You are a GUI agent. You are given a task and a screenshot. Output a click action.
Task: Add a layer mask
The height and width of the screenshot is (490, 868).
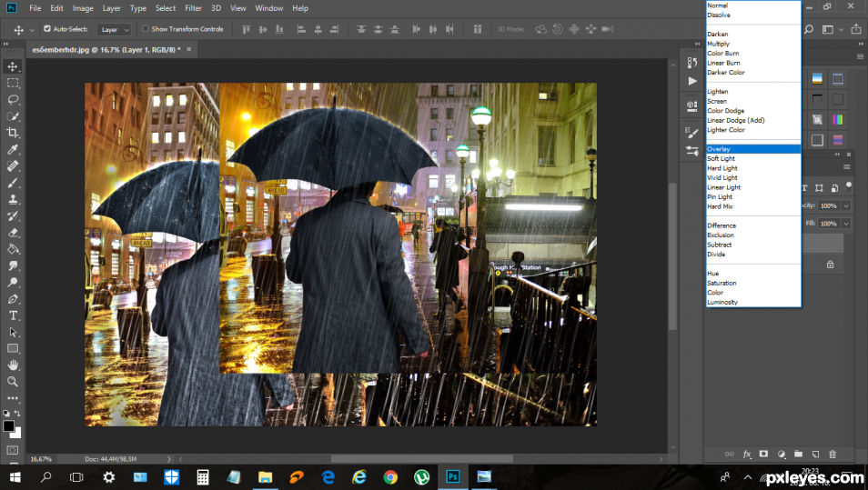click(x=763, y=454)
